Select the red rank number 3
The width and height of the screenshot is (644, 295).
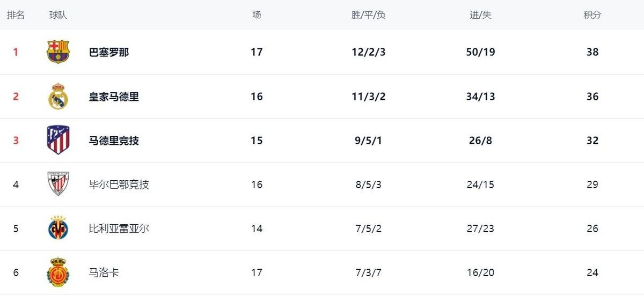point(16,141)
